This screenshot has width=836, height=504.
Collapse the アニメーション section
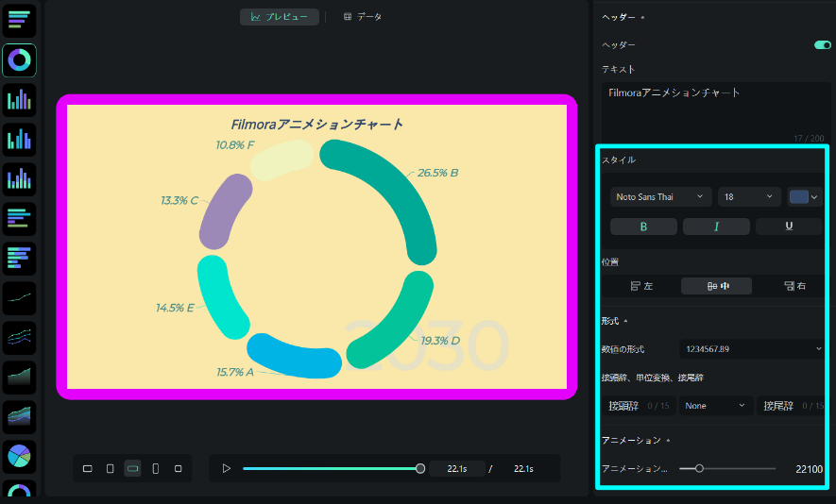[636, 440]
